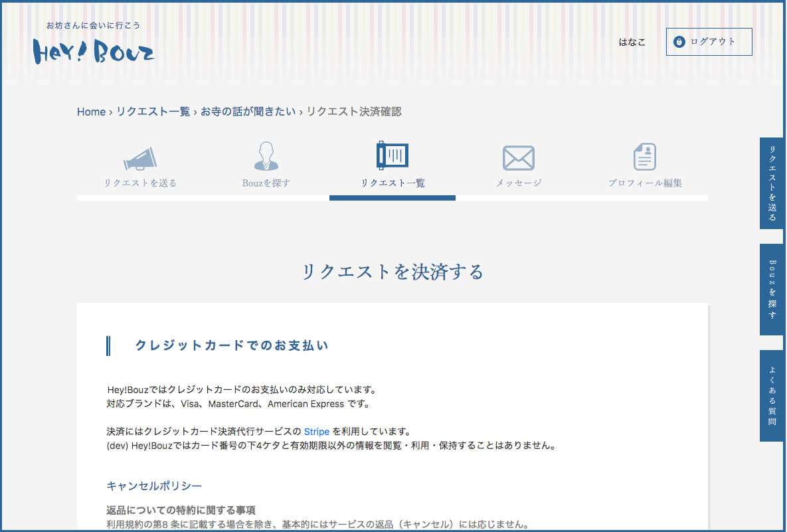Open the Stripe link
Screen dimensions: 787x532
click(317, 432)
